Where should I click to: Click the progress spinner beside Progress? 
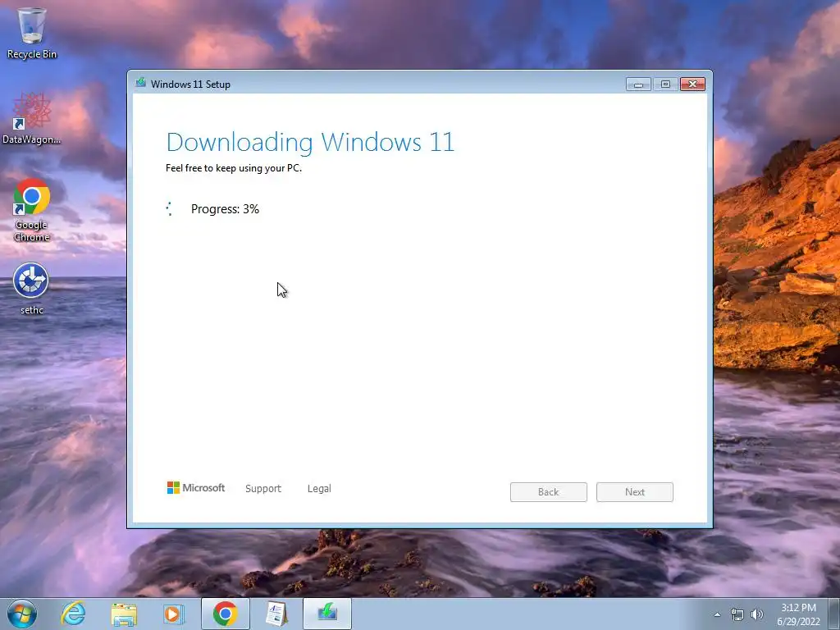tap(169, 209)
